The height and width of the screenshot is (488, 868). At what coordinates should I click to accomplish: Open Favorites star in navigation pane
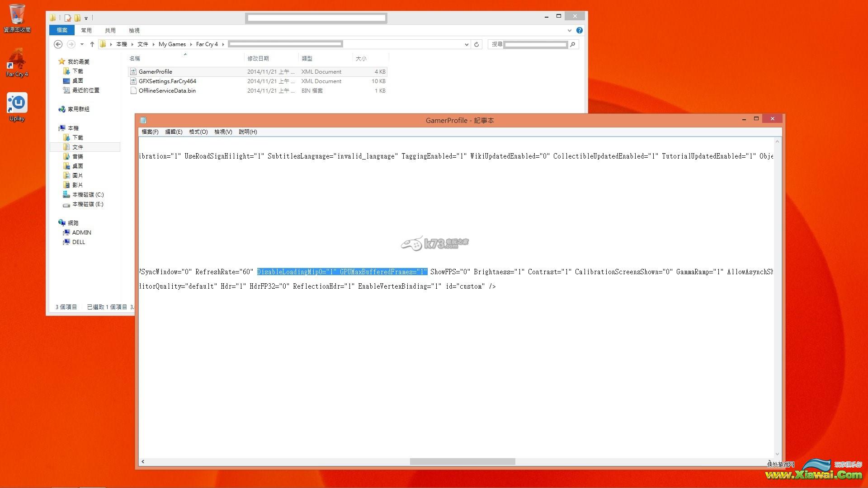pyautogui.click(x=62, y=61)
